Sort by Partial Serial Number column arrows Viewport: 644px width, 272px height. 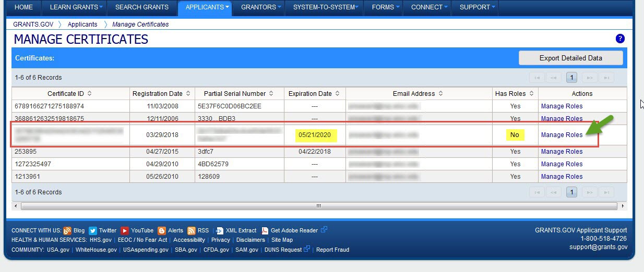pyautogui.click(x=271, y=94)
